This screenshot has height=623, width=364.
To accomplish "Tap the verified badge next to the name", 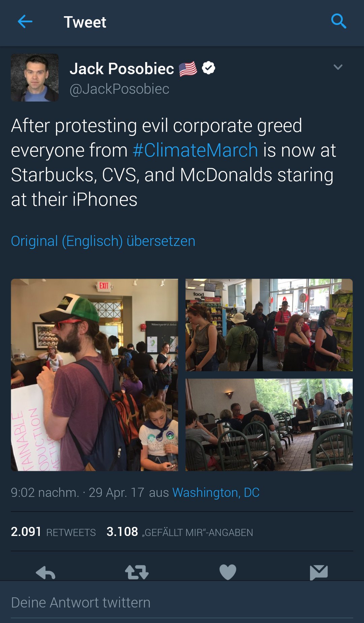I will tap(209, 68).
